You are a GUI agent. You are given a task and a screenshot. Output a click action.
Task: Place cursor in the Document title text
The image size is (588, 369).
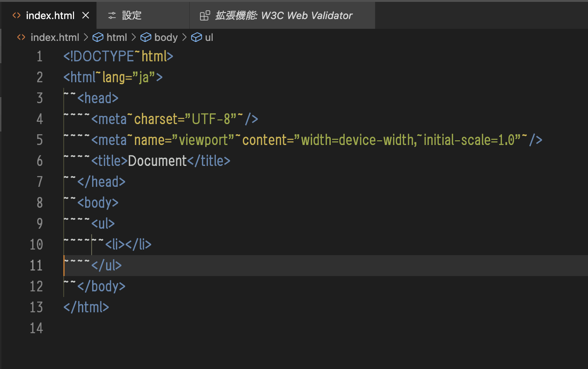click(157, 161)
